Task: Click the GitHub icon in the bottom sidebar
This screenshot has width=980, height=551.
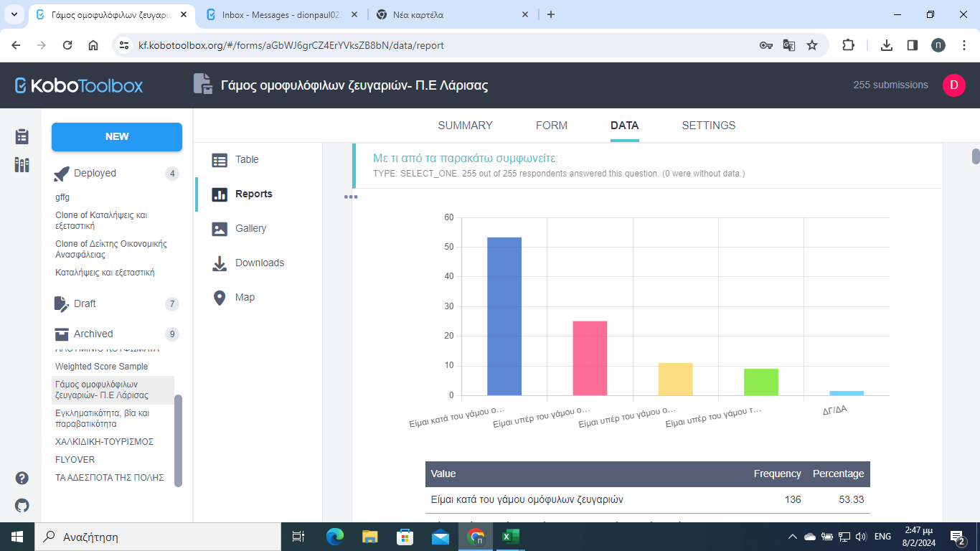Action: pyautogui.click(x=22, y=505)
